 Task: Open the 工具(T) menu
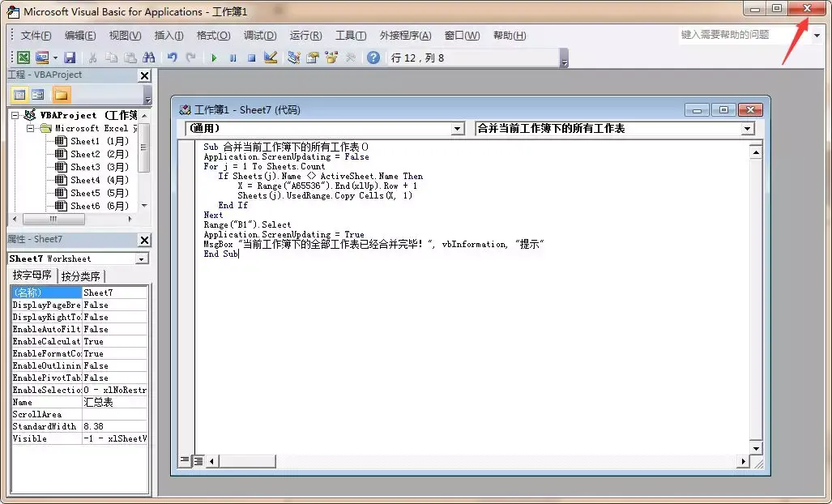click(x=351, y=36)
